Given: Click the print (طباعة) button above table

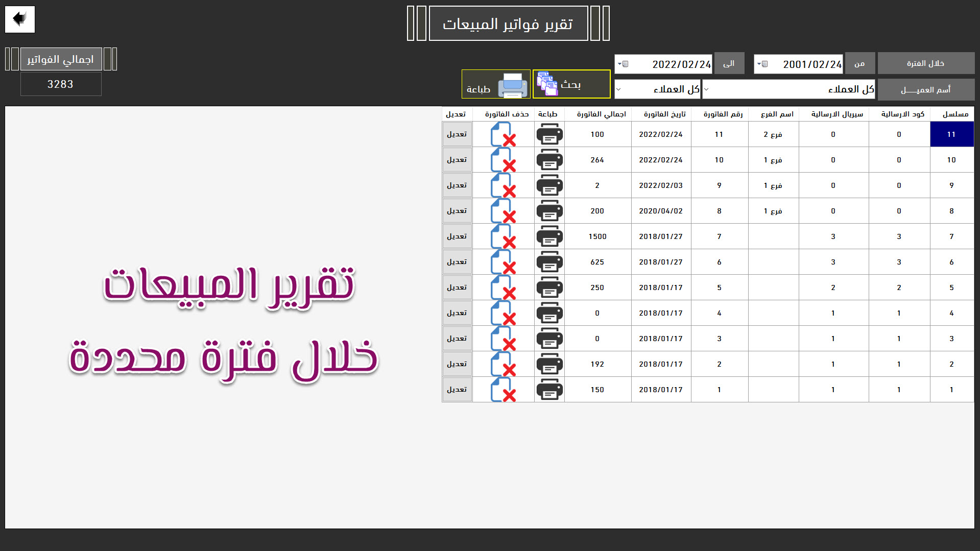Looking at the screenshot, I should click(x=496, y=84).
